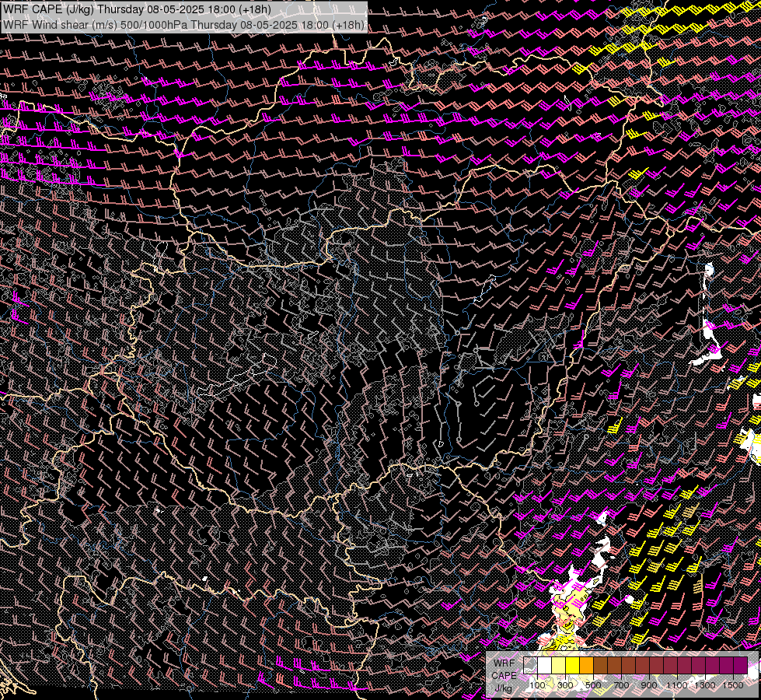Click the 1300 legend label
Image resolution: width=761 pixels, height=700 pixels.
705,685
